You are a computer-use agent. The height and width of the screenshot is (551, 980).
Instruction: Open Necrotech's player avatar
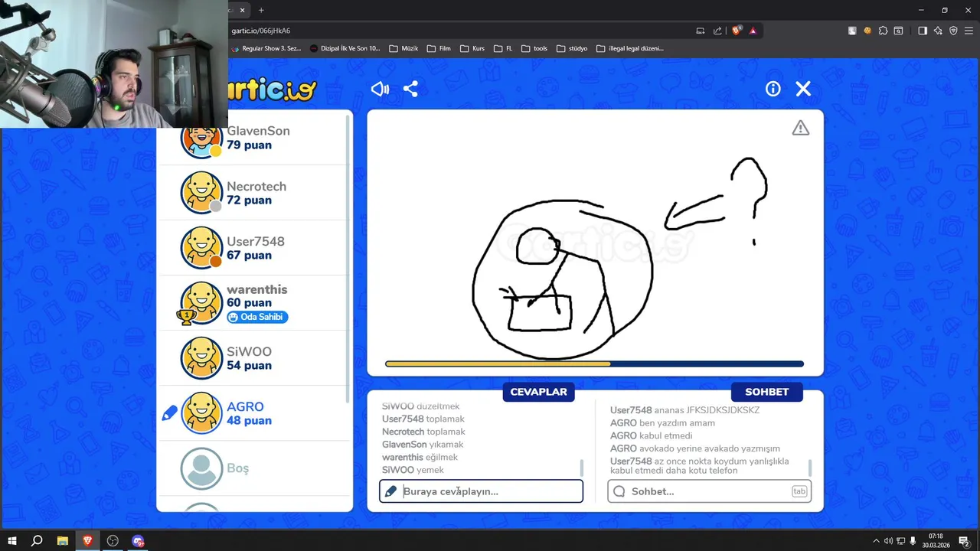click(x=201, y=193)
